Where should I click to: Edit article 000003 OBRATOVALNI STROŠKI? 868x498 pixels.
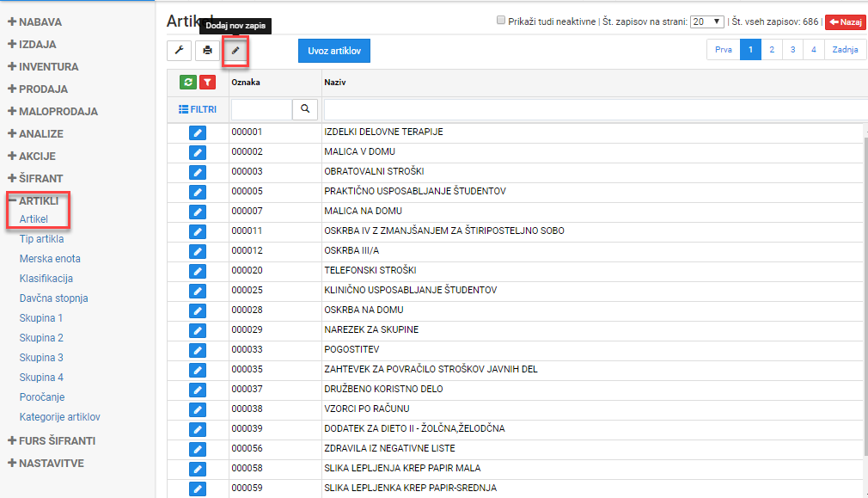pos(198,172)
